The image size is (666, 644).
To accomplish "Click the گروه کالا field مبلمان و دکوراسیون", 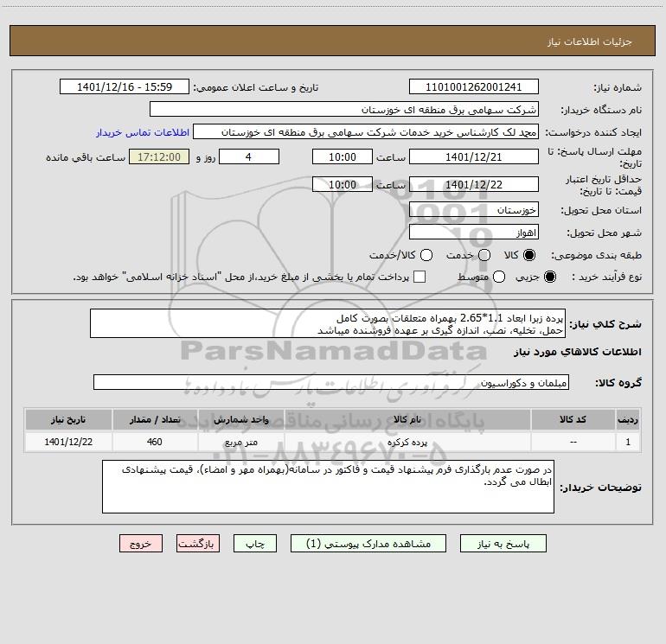I will (331, 382).
